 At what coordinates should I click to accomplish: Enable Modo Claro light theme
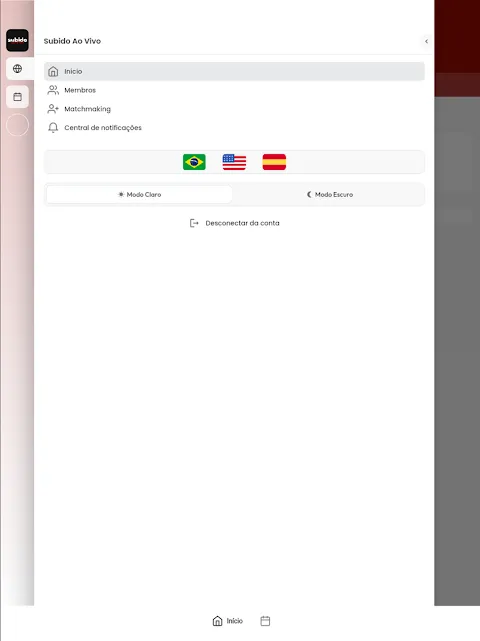139,195
